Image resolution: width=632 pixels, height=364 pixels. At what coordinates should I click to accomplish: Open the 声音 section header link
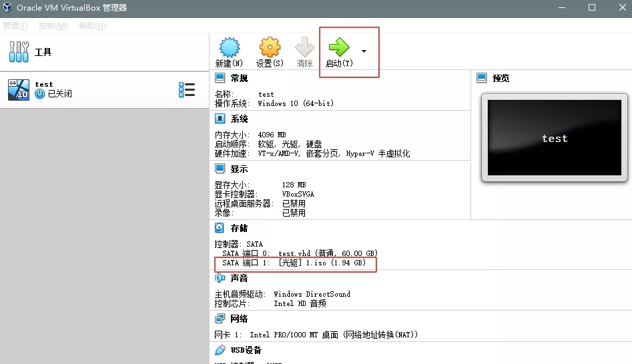point(239,278)
